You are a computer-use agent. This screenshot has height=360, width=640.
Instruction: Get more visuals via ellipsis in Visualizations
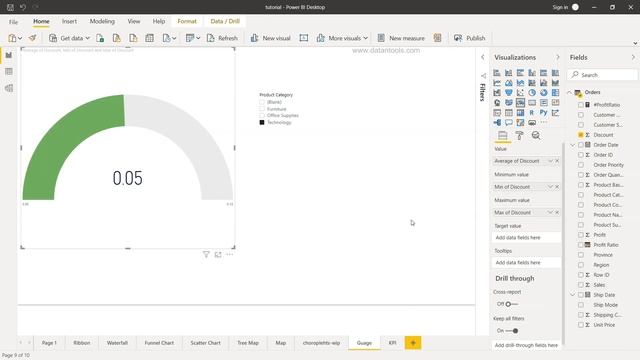(543, 122)
